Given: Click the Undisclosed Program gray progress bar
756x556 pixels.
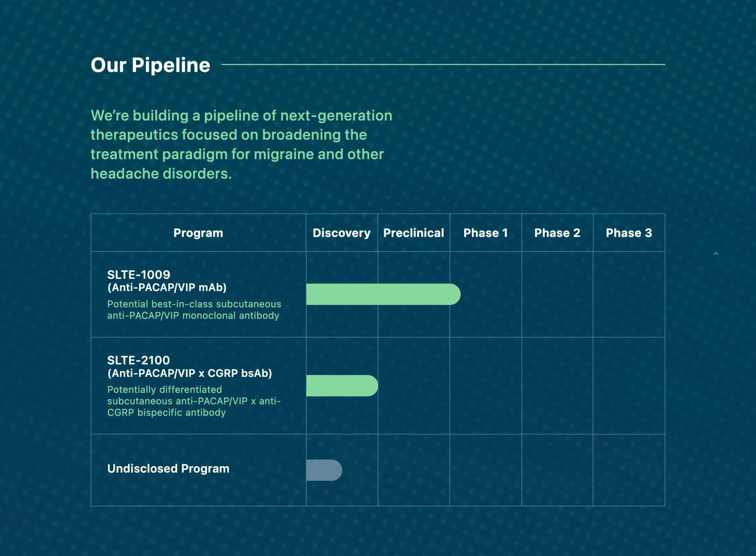Looking at the screenshot, I should [324, 470].
